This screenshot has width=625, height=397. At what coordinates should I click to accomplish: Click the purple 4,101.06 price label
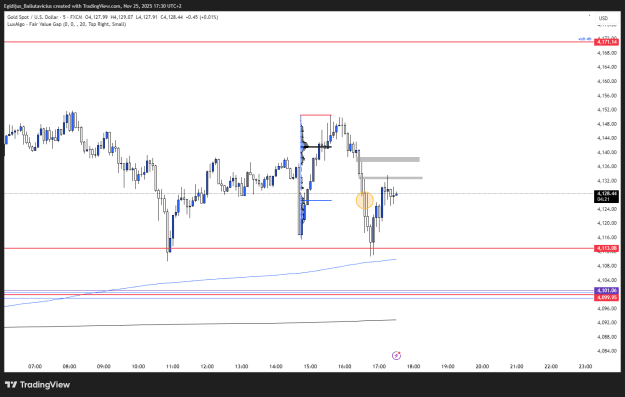606,291
